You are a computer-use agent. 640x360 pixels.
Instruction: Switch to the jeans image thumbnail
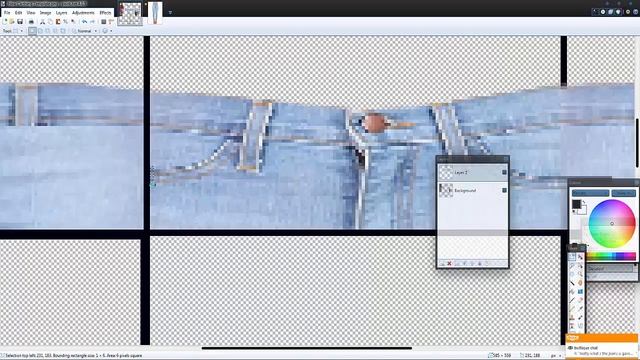[x=155, y=13]
